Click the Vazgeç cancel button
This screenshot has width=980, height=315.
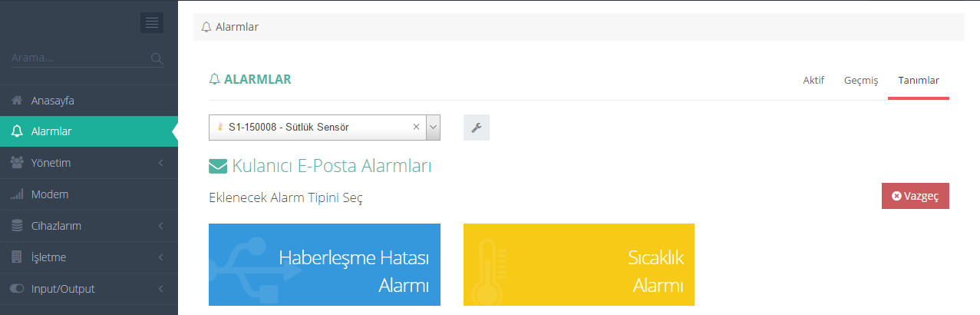[x=916, y=196]
